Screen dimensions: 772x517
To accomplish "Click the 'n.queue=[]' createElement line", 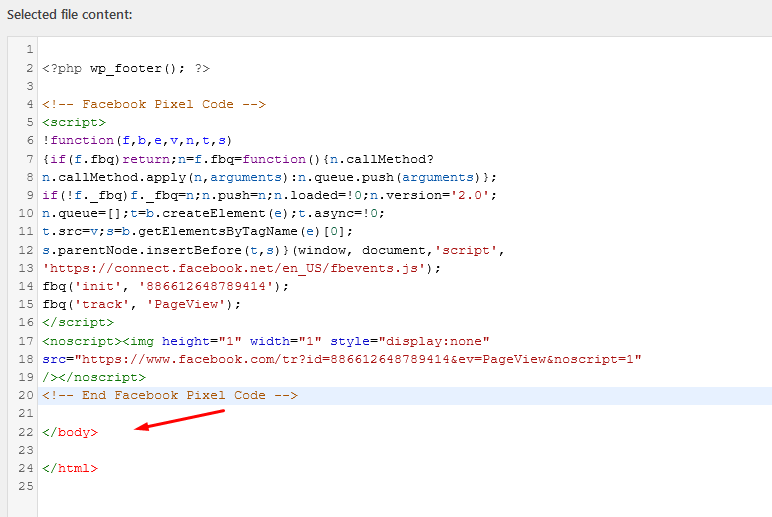I will pyautogui.click(x=213, y=213).
